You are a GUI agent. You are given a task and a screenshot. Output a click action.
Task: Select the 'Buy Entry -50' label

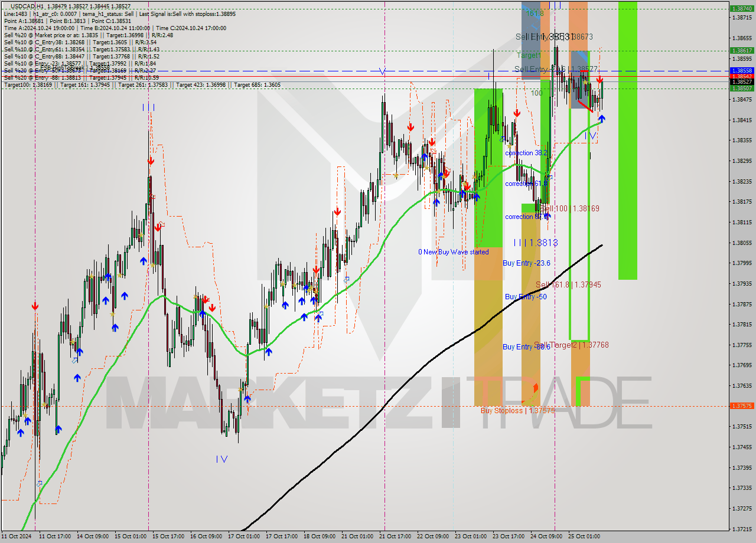coord(526,297)
